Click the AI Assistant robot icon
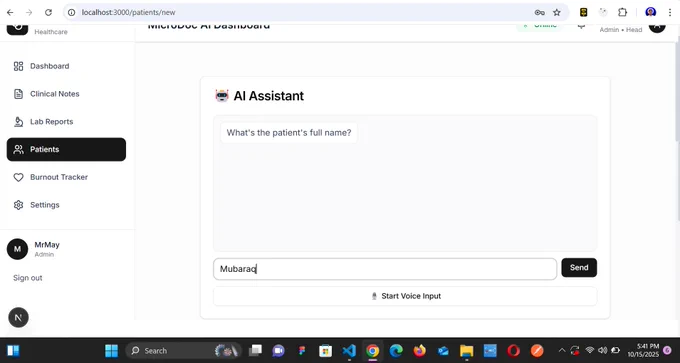680x363 pixels. pyautogui.click(x=222, y=96)
